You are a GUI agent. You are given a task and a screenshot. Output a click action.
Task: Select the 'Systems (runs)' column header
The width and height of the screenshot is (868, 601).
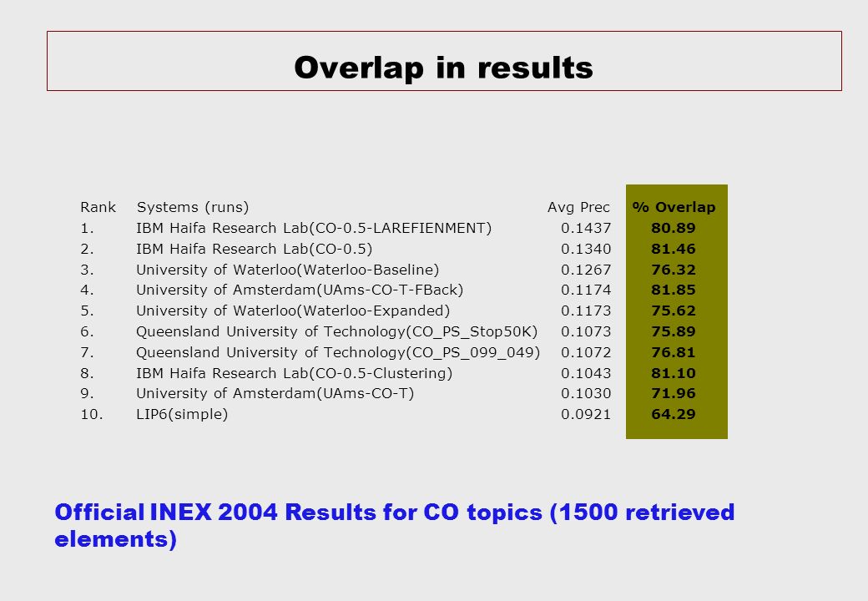coord(193,208)
